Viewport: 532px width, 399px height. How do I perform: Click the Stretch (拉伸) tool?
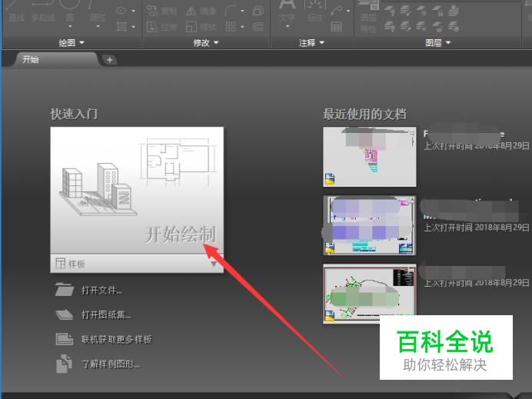(162, 26)
